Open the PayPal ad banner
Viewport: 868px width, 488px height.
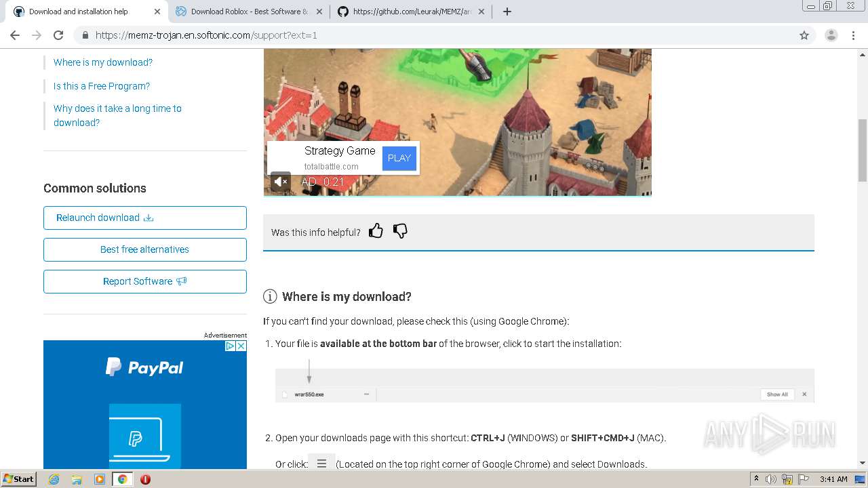145,405
